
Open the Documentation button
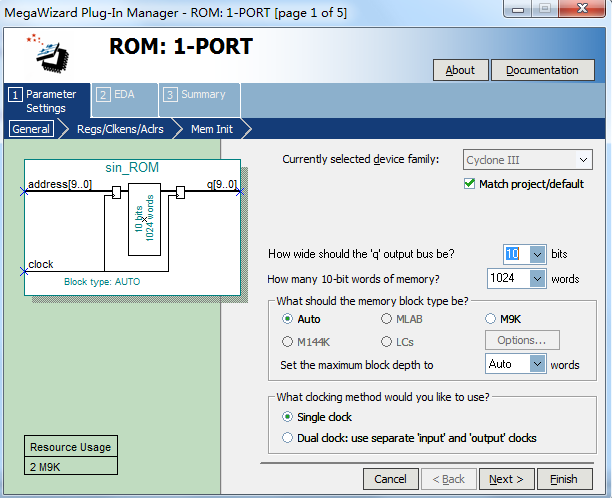point(542,70)
